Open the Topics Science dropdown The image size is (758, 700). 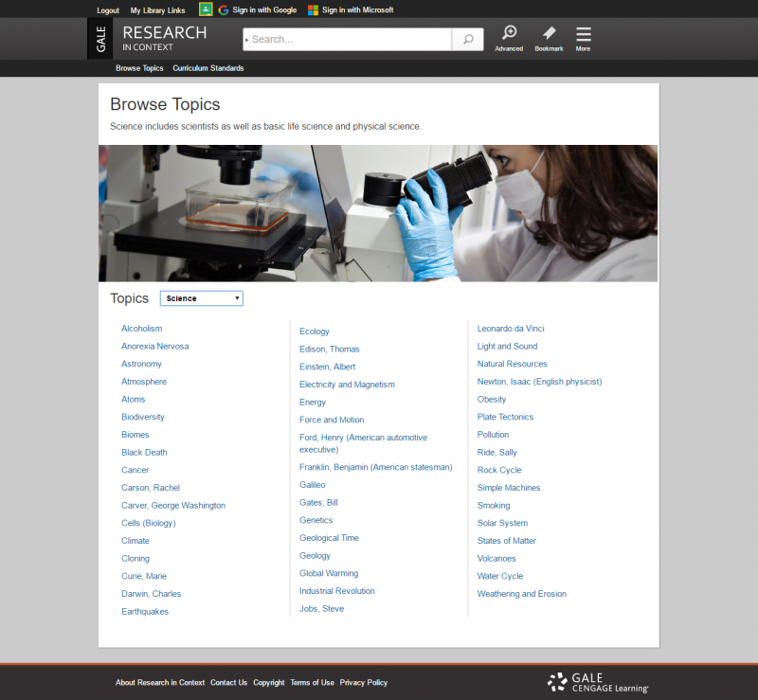click(202, 298)
